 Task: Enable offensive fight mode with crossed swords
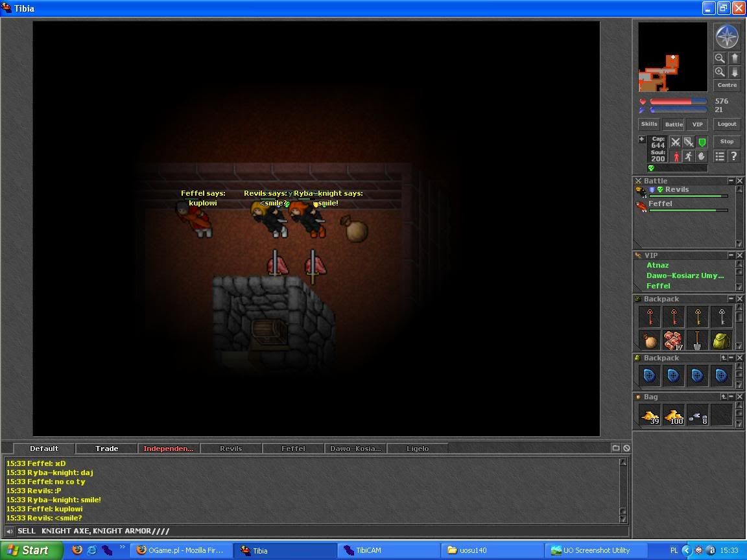click(675, 142)
